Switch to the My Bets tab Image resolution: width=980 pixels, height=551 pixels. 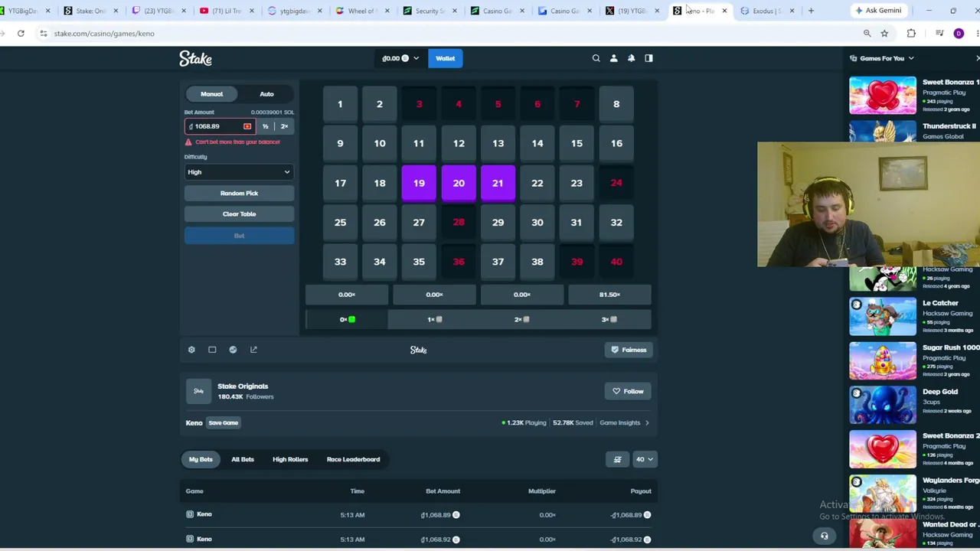[201, 459]
